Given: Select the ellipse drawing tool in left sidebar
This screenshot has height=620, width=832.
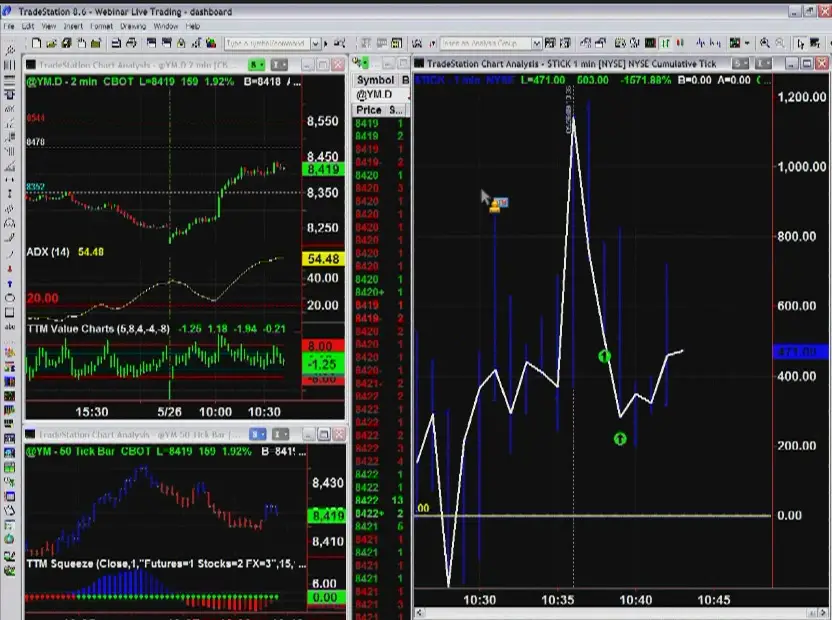Looking at the screenshot, I should point(10,298).
